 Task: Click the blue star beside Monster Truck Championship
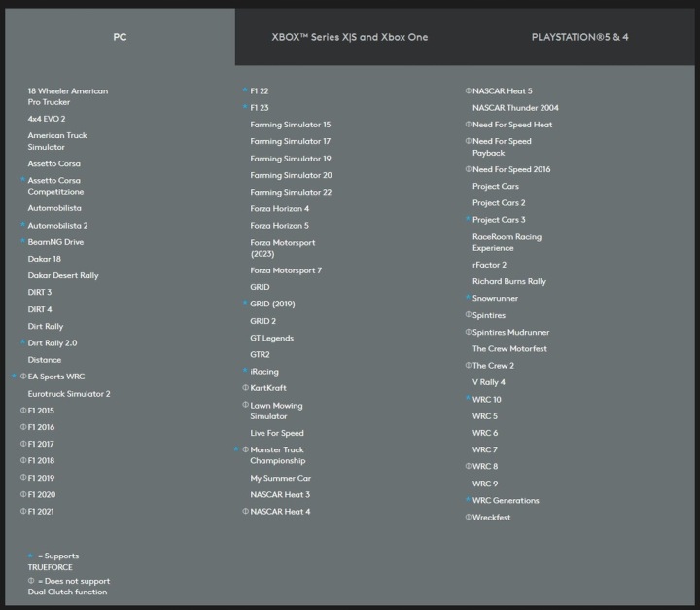pos(236,449)
